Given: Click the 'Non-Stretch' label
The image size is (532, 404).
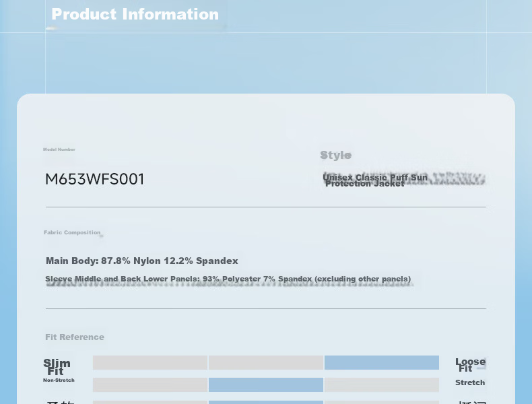Looking at the screenshot, I should click(x=59, y=380).
